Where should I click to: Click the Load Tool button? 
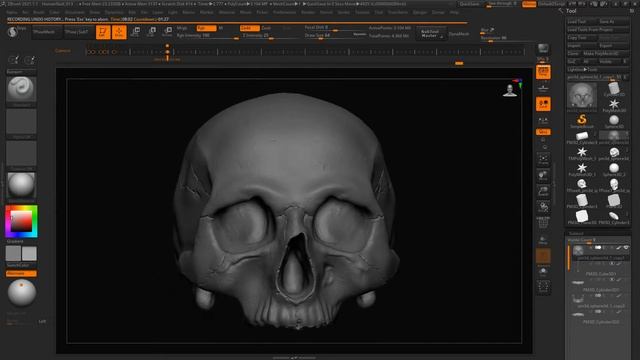[x=582, y=22]
